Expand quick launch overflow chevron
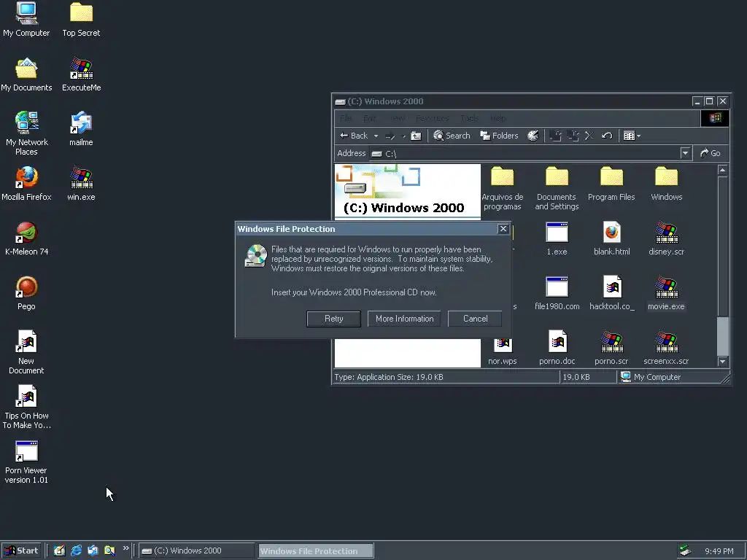The width and height of the screenshot is (747, 560). click(x=125, y=548)
